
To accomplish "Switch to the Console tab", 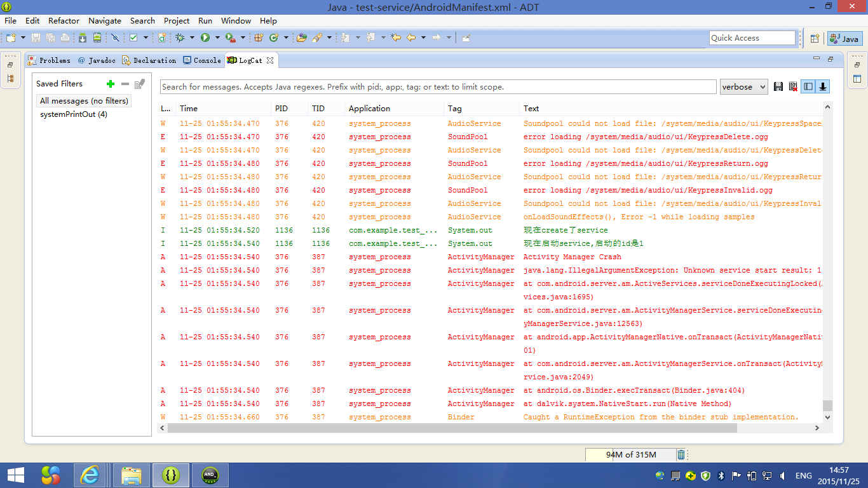I will [x=202, y=60].
